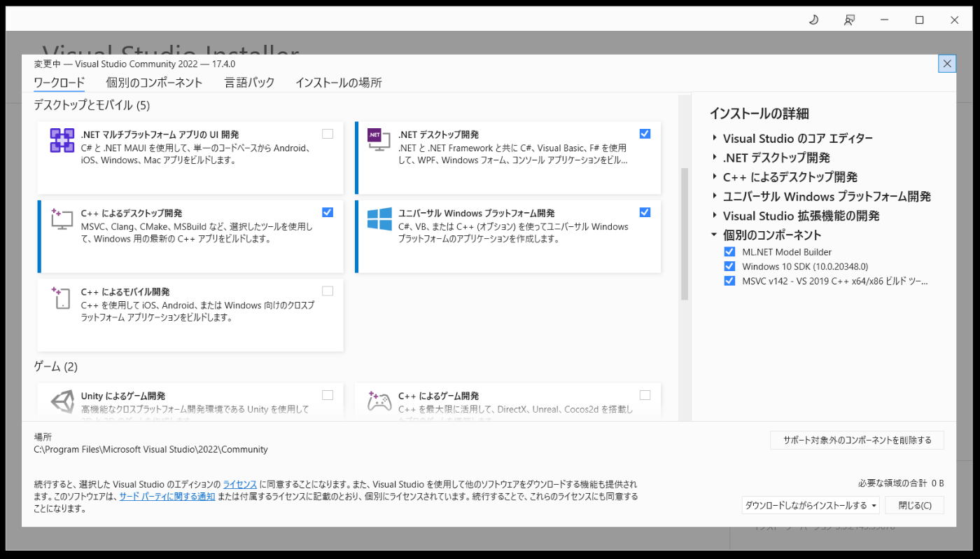
Task: Check the C++ によるモバイル開発 checkbox
Action: 328,291
